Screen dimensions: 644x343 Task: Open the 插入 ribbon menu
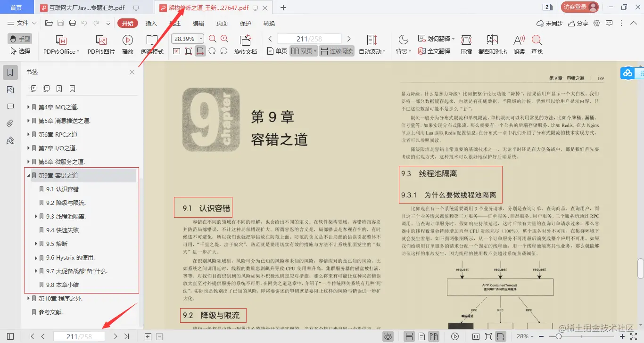(x=150, y=23)
